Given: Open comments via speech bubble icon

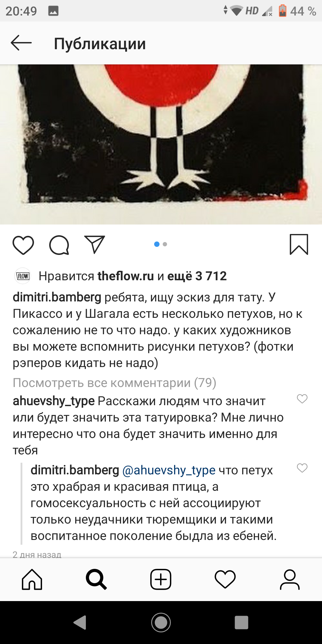Looking at the screenshot, I should [59, 245].
